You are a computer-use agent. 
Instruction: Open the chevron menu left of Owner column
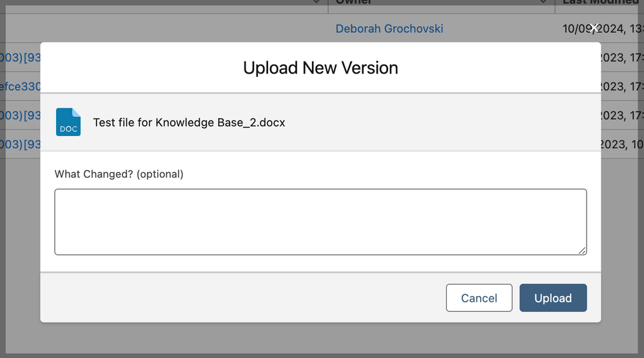tap(316, 2)
